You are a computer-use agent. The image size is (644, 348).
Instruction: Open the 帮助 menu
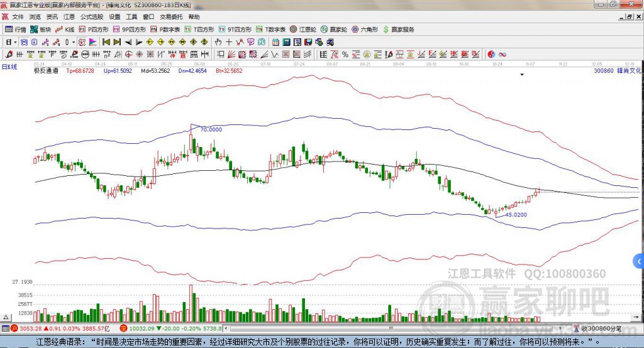click(x=194, y=17)
